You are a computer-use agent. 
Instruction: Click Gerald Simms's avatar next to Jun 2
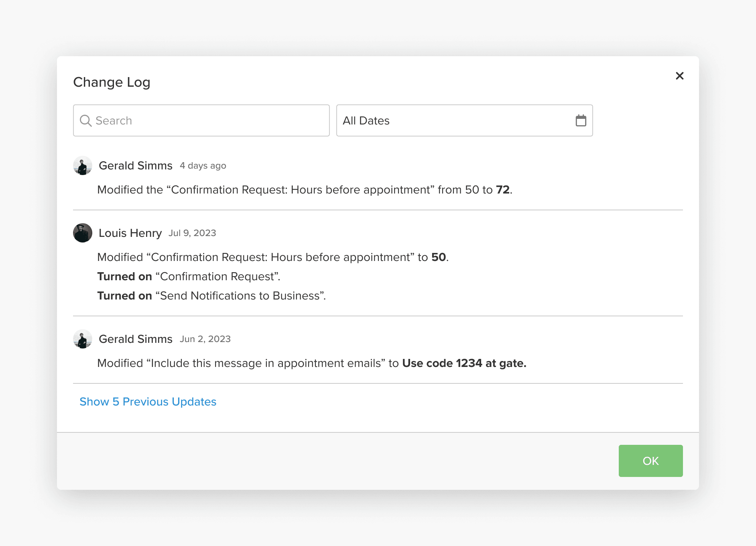coord(83,339)
